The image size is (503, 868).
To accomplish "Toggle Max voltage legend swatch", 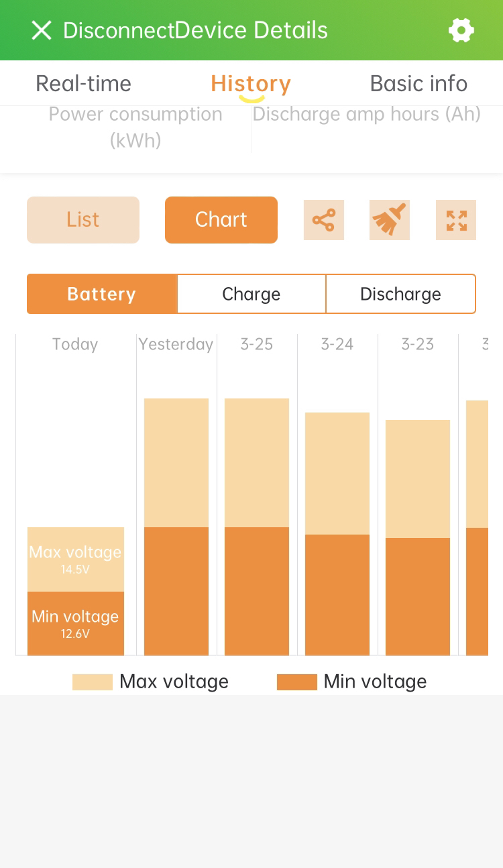I will pos(93,682).
